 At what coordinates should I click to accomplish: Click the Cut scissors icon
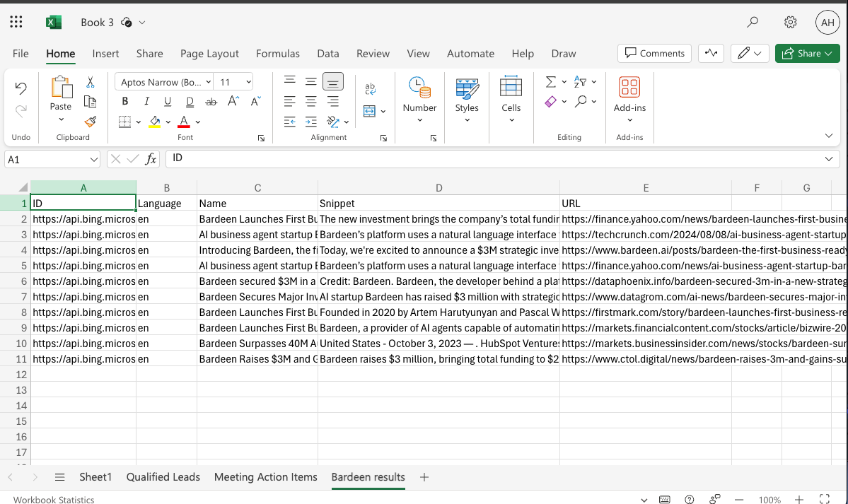tap(91, 82)
